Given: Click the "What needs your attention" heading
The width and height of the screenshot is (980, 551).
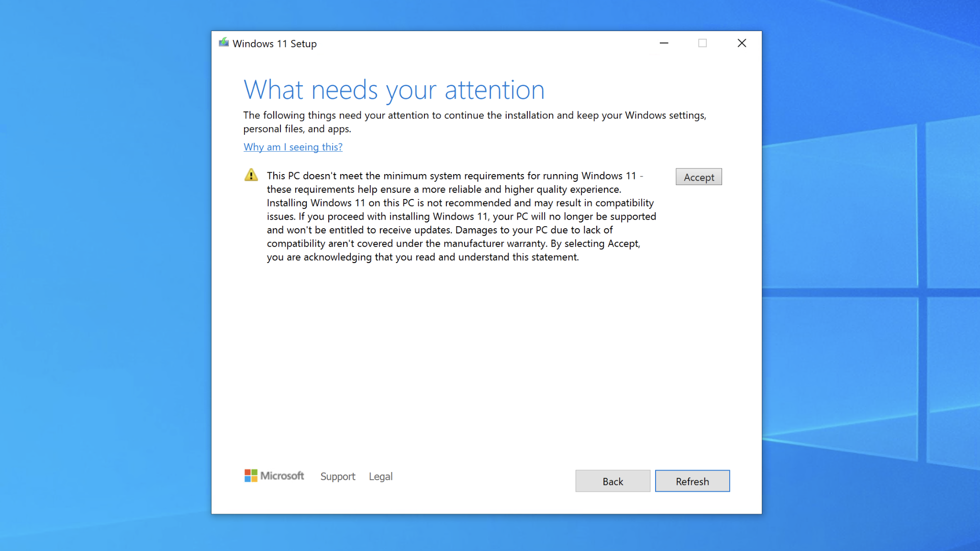Looking at the screenshot, I should tap(393, 89).
